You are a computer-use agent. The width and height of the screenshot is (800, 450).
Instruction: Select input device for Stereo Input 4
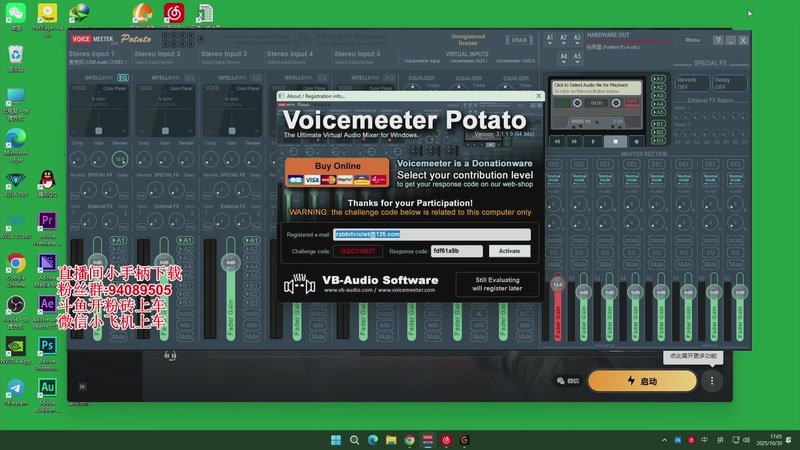pyautogui.click(x=287, y=62)
